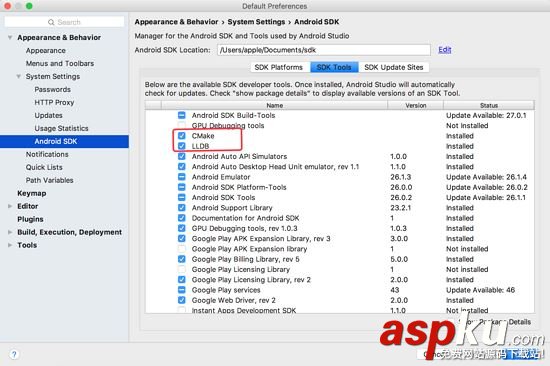Check Google Play Licensing Library version 1 checkbox
The height and width of the screenshot is (366, 550).
(182, 269)
